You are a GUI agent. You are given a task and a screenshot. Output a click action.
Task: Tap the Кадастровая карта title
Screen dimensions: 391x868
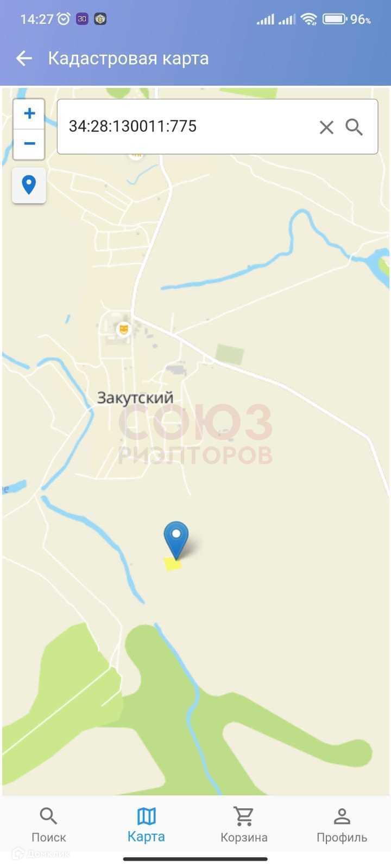click(128, 59)
